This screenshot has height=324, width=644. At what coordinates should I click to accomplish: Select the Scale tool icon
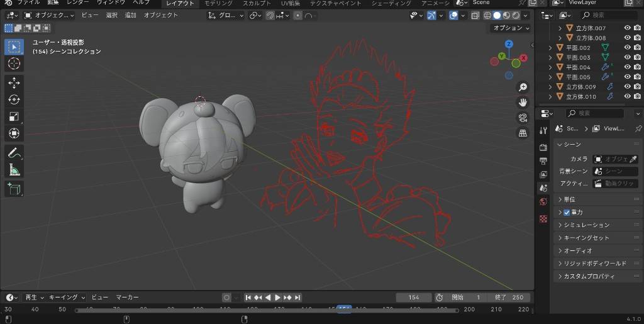(x=14, y=116)
